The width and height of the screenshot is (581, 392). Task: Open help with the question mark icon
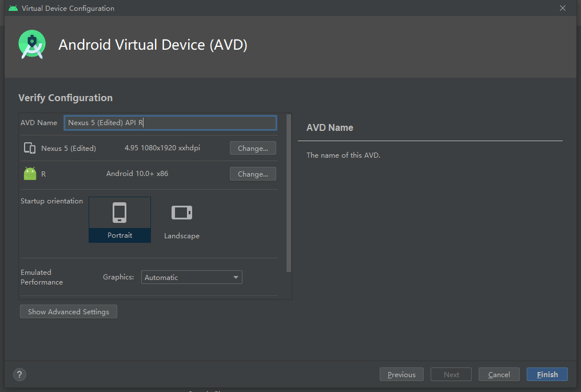tap(19, 374)
